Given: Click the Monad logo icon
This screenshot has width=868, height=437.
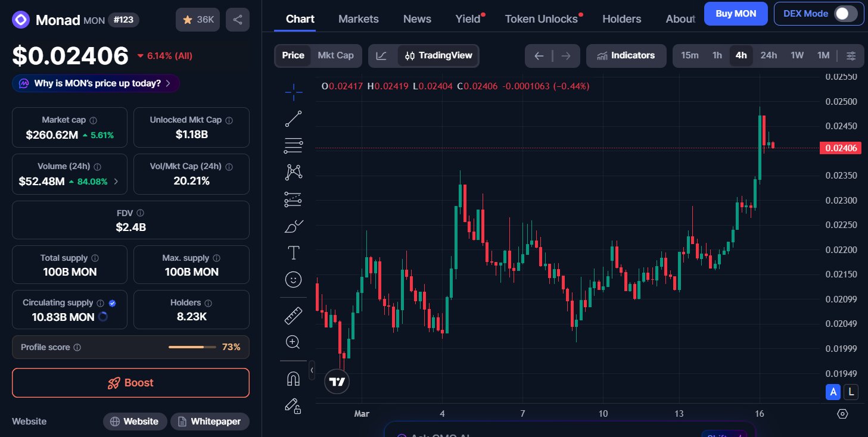Looking at the screenshot, I should click(21, 20).
